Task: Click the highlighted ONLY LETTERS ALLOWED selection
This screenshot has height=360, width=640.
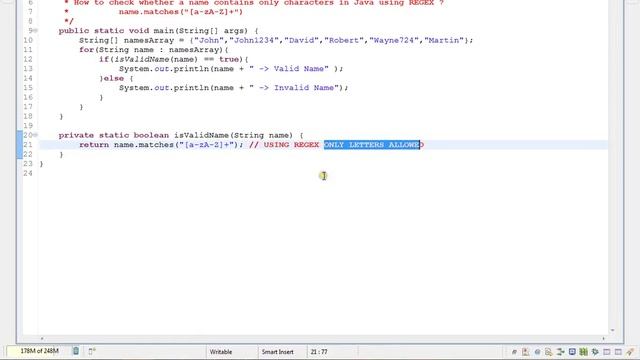Action: 372,144
